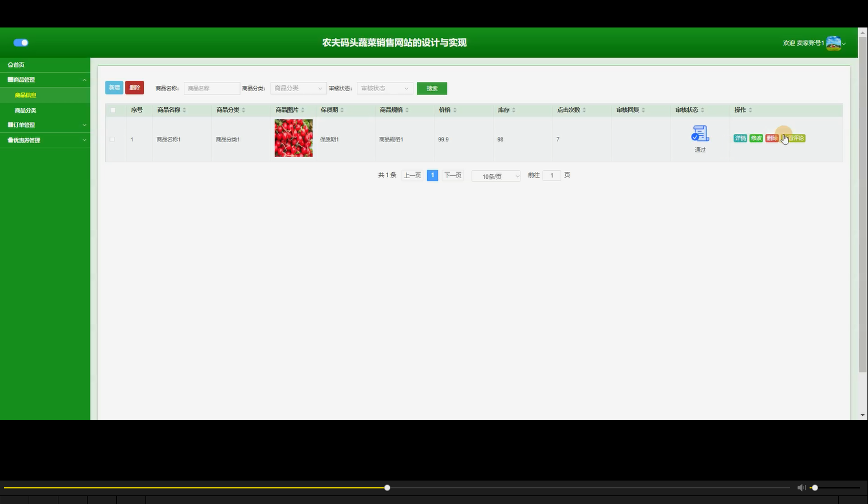Open the cherry product image thumbnail
This screenshot has height=504, width=868.
click(294, 138)
